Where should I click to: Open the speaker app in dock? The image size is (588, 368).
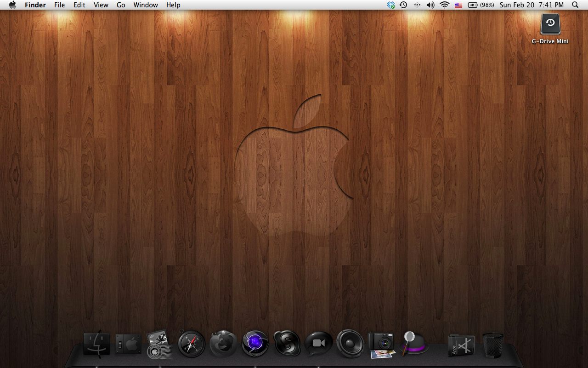coord(350,344)
